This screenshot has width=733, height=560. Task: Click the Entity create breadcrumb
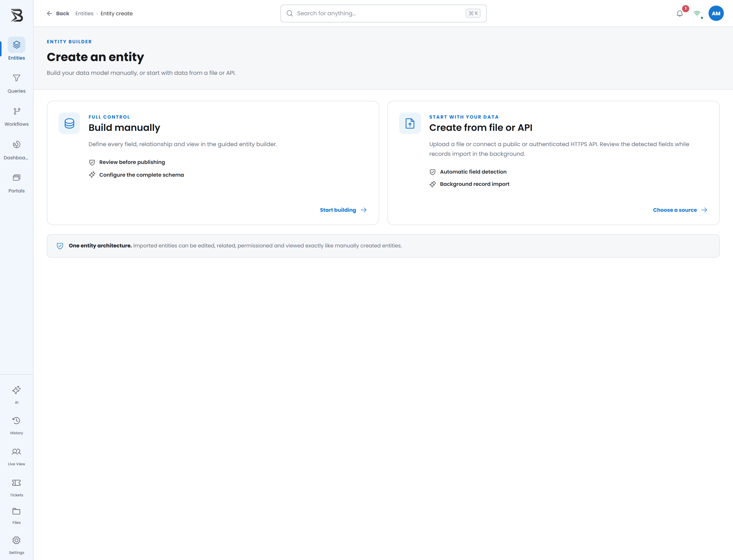pos(117,13)
